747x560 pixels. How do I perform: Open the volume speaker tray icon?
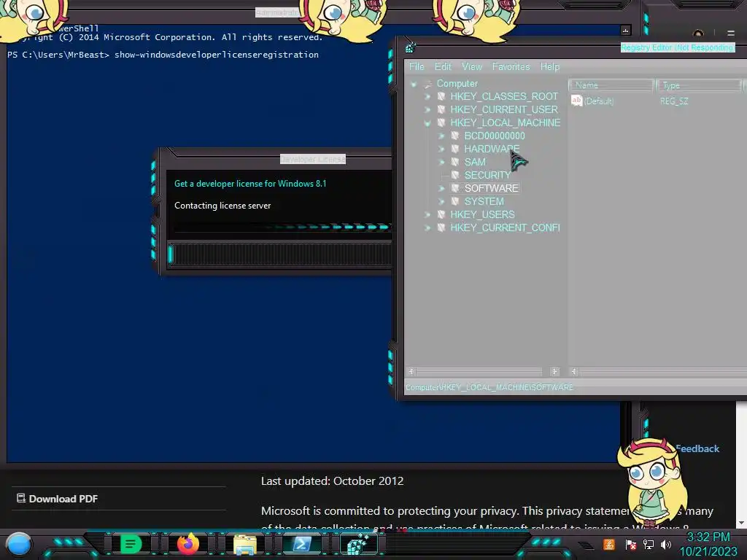coord(666,544)
